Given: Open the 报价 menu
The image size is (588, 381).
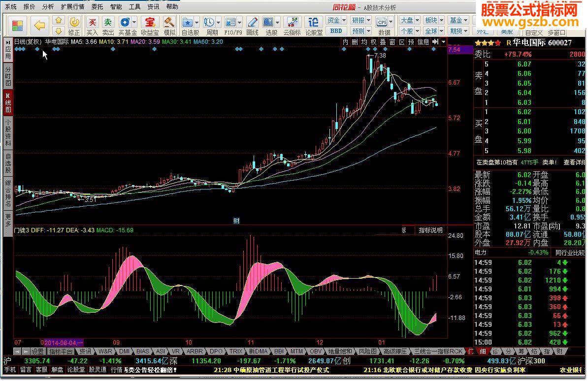Looking at the screenshot, I should 29,7.
